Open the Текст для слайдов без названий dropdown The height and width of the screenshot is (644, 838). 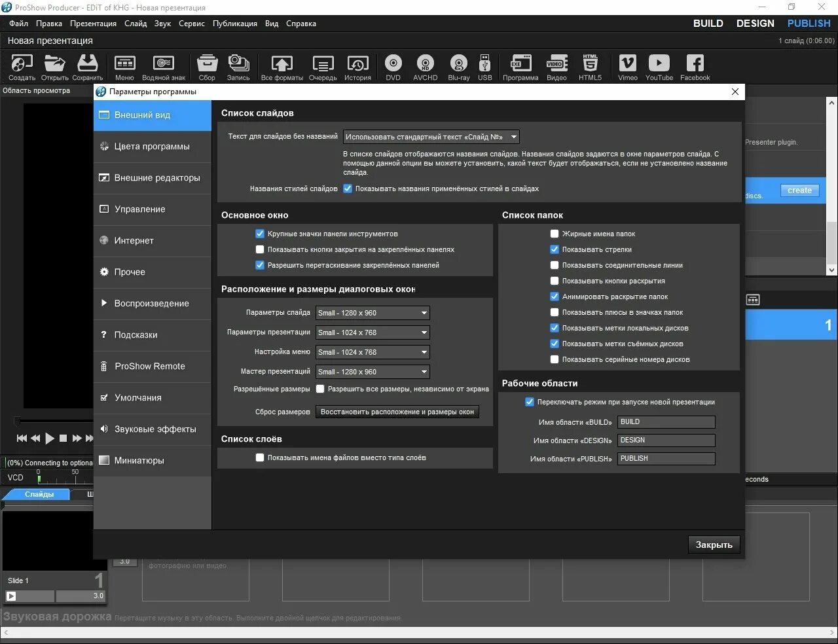coord(431,137)
